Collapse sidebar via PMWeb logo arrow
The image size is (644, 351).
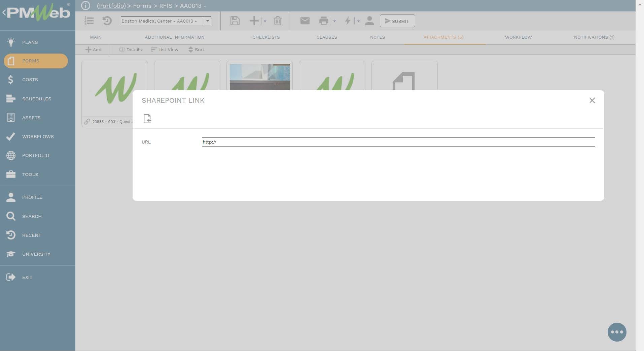(4, 13)
